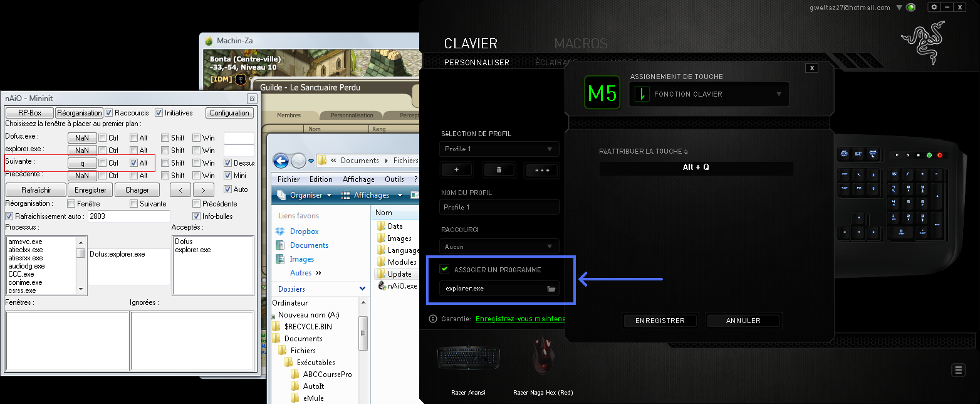Toggle Rafraîchissement auto checkbox
Viewport: 980px width, 404px height.
point(9,216)
